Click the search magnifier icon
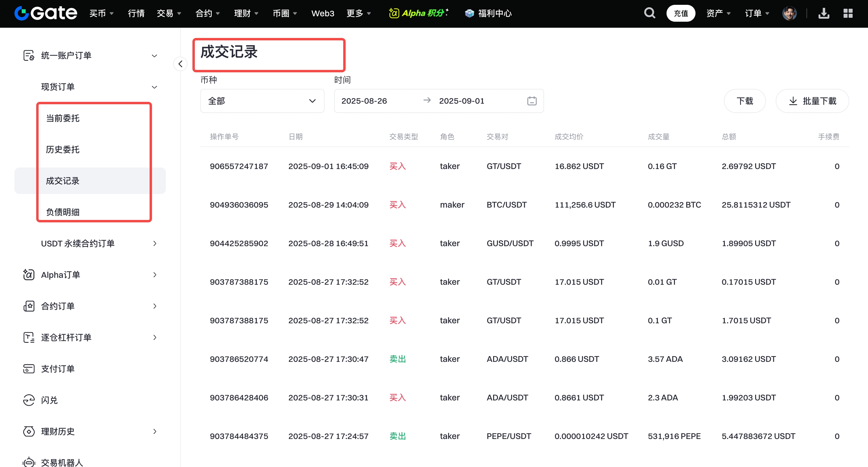Viewport: 868px width, 467px height. click(649, 13)
